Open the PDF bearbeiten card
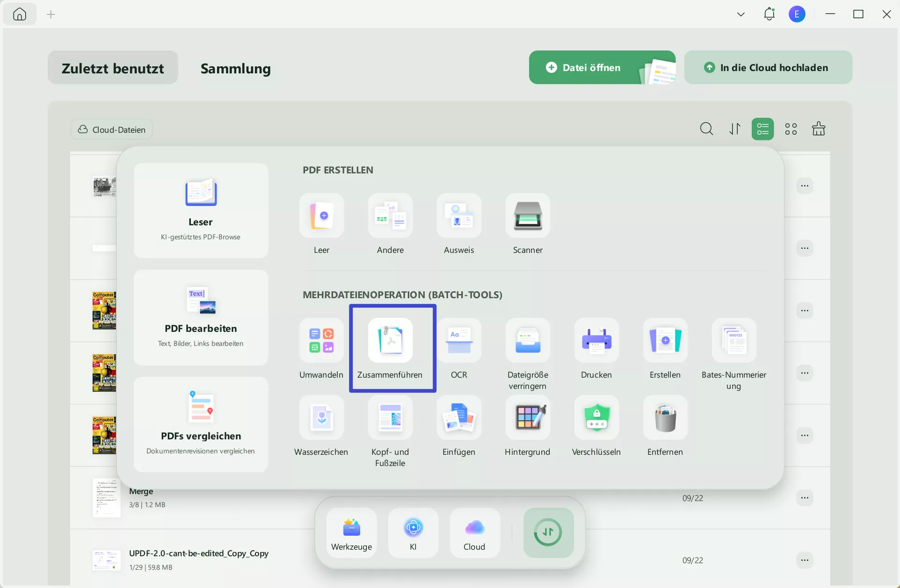The width and height of the screenshot is (900, 588). click(201, 317)
